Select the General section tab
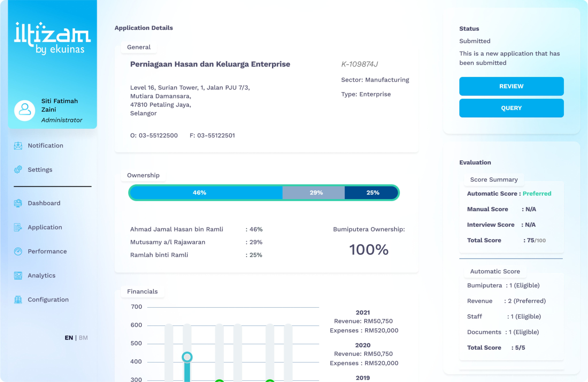The width and height of the screenshot is (588, 382). point(139,47)
